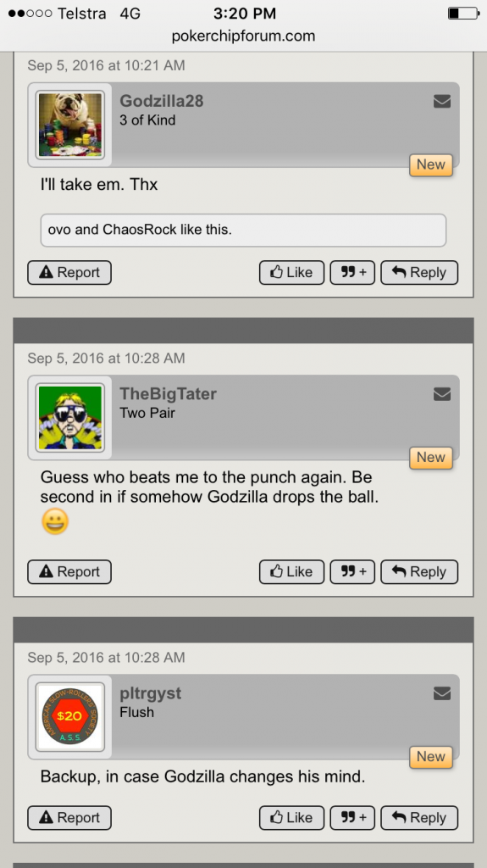Screen dimensions: 487x868
Task: Reply to TheBigTater's post
Action: click(419, 572)
